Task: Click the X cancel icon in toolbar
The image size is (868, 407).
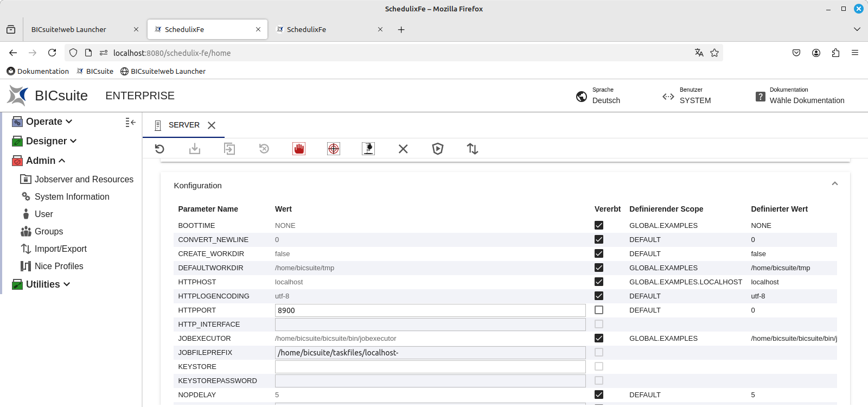Action: pos(403,149)
